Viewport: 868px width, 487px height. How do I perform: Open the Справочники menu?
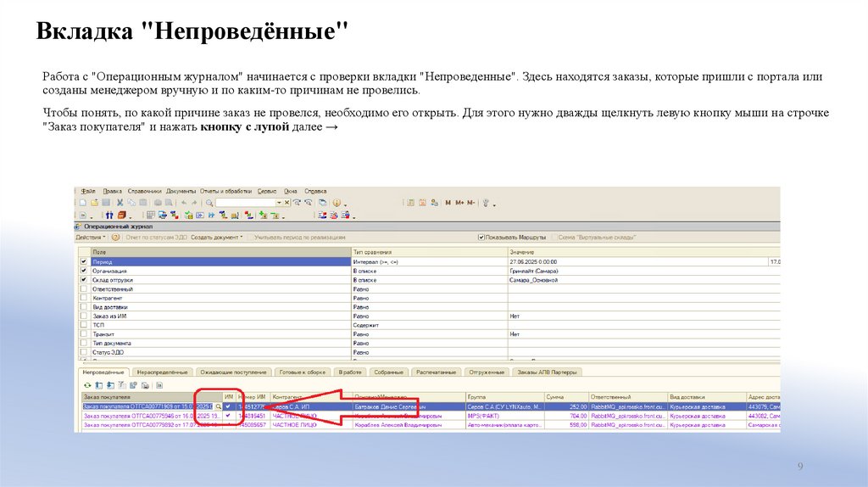click(x=144, y=191)
